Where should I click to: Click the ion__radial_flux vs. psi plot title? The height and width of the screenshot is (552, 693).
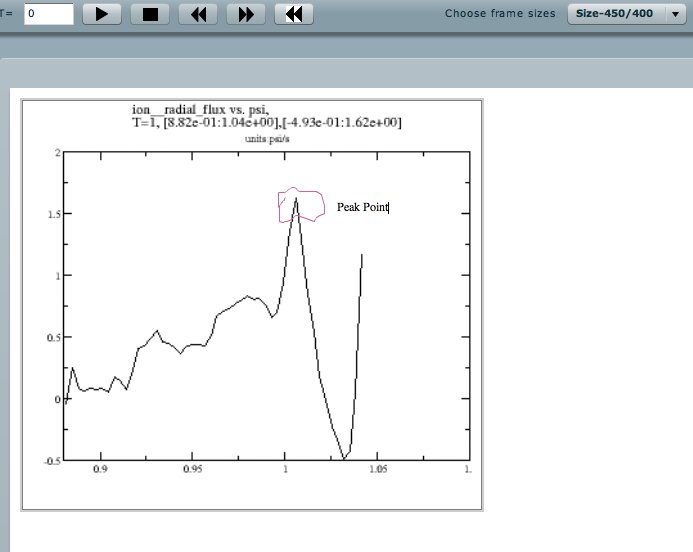[200, 109]
